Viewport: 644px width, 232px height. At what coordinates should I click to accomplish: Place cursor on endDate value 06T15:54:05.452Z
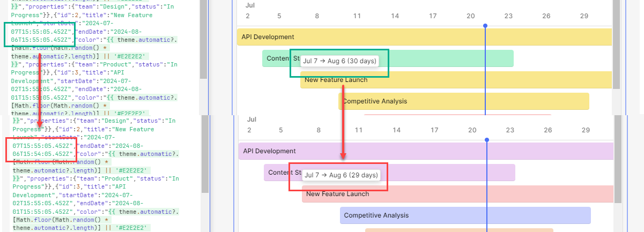(x=41, y=153)
